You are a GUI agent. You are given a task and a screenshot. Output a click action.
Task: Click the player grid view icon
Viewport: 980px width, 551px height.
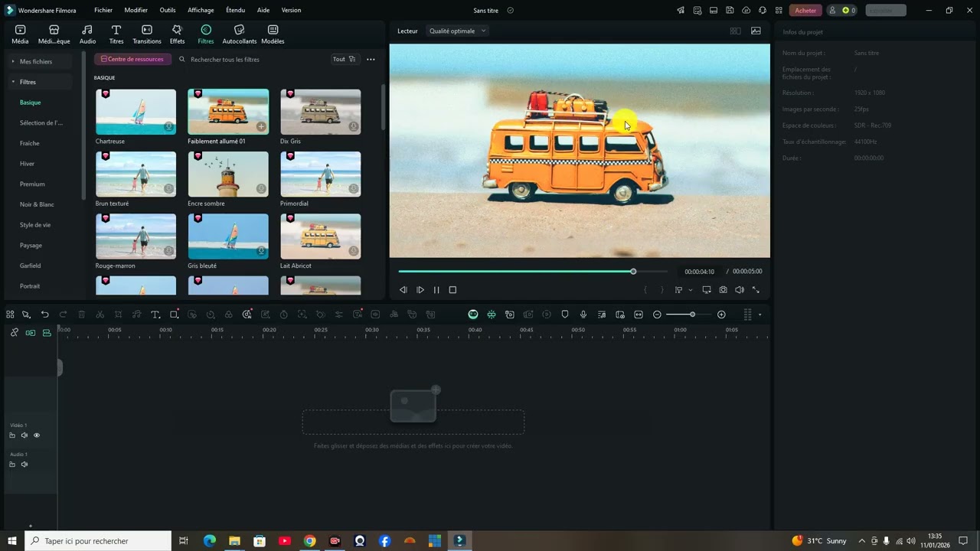tap(735, 31)
